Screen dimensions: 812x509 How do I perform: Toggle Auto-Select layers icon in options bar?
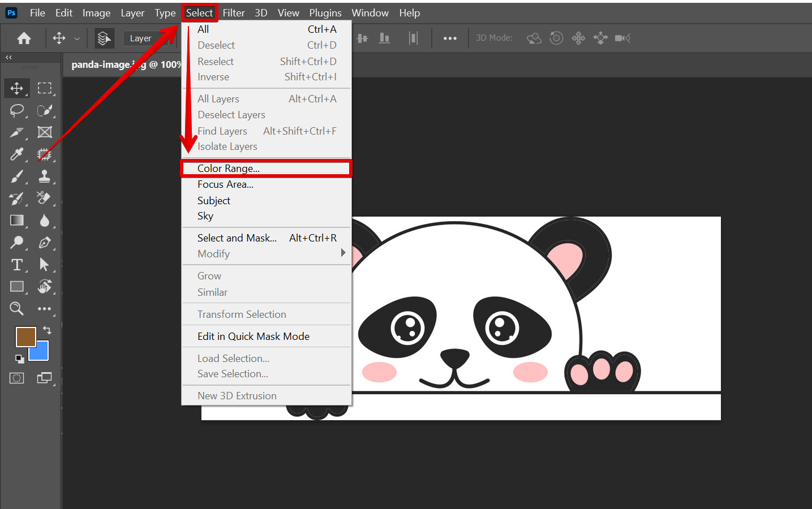pyautogui.click(x=104, y=38)
